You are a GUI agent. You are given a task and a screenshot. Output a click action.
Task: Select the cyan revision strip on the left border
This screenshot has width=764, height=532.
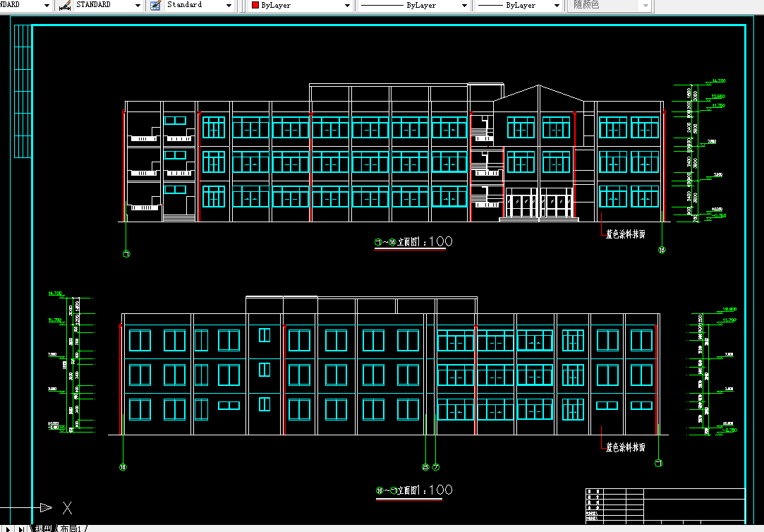click(23, 91)
